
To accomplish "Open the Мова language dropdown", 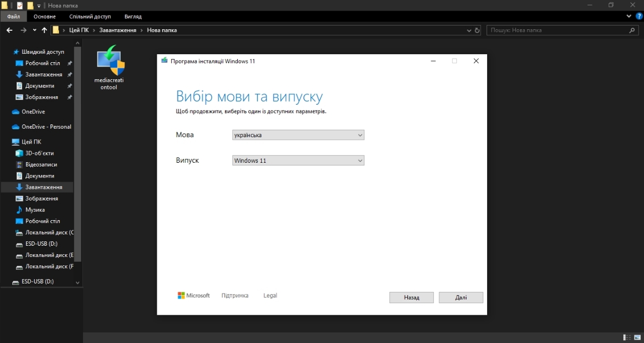I will [298, 135].
